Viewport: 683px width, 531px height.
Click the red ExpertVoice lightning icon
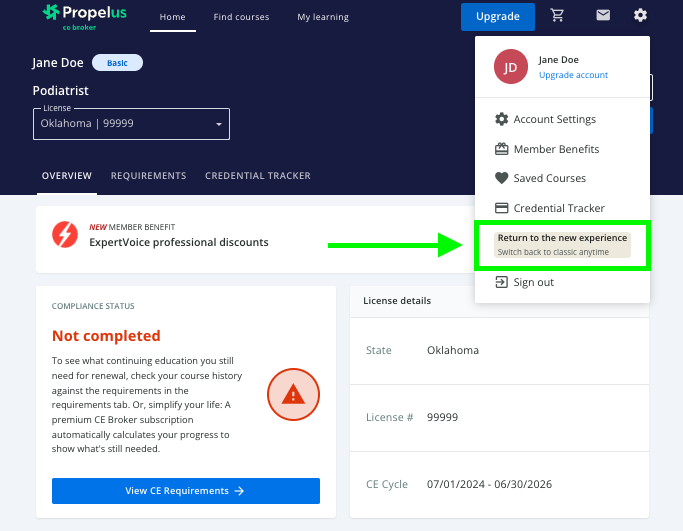coord(65,235)
